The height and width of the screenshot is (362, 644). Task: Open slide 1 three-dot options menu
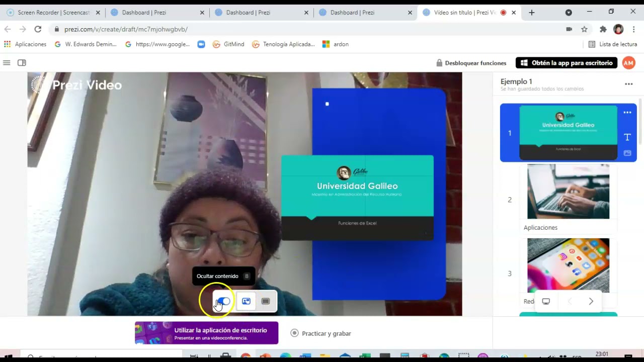pos(627,113)
